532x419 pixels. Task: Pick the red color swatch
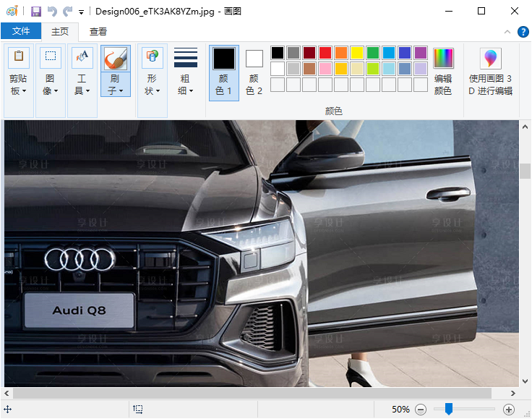(x=325, y=53)
